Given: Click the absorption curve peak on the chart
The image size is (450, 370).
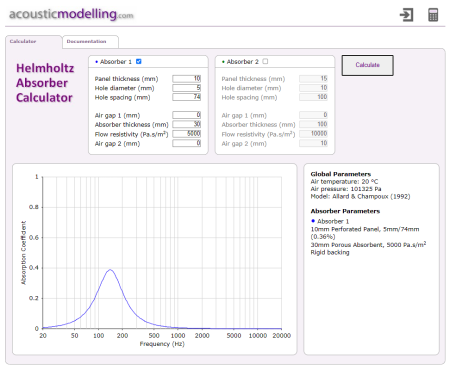Looking at the screenshot, I should [110, 270].
